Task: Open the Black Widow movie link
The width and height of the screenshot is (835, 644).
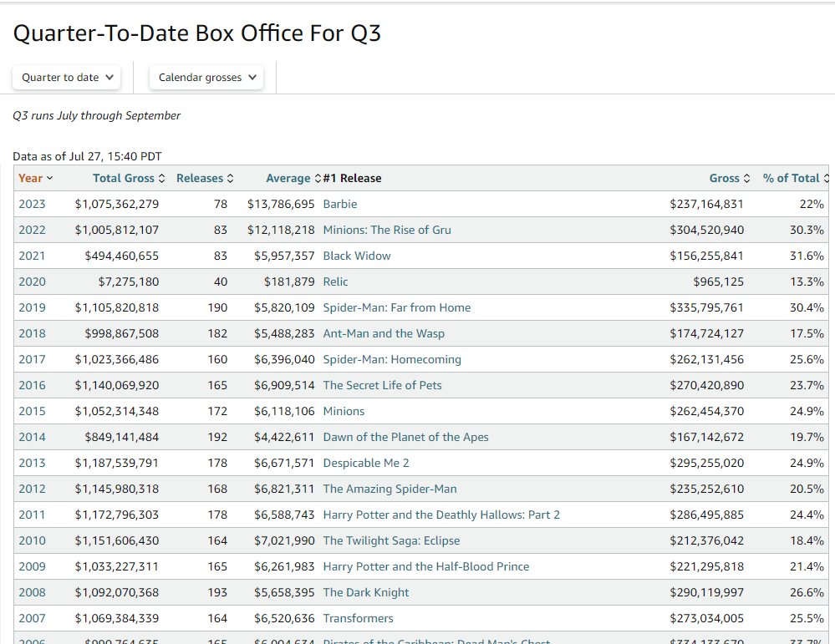Action: coord(357,256)
